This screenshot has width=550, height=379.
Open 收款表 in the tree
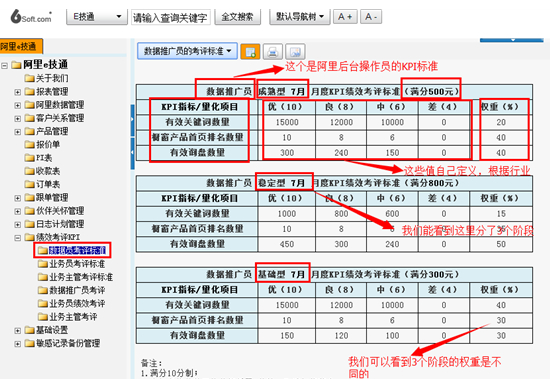(x=48, y=171)
